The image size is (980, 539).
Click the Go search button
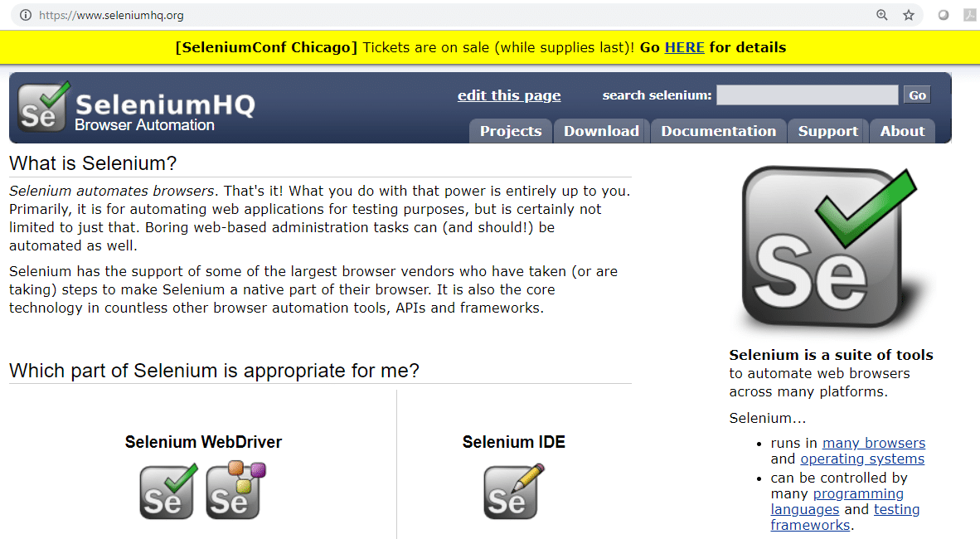click(917, 95)
